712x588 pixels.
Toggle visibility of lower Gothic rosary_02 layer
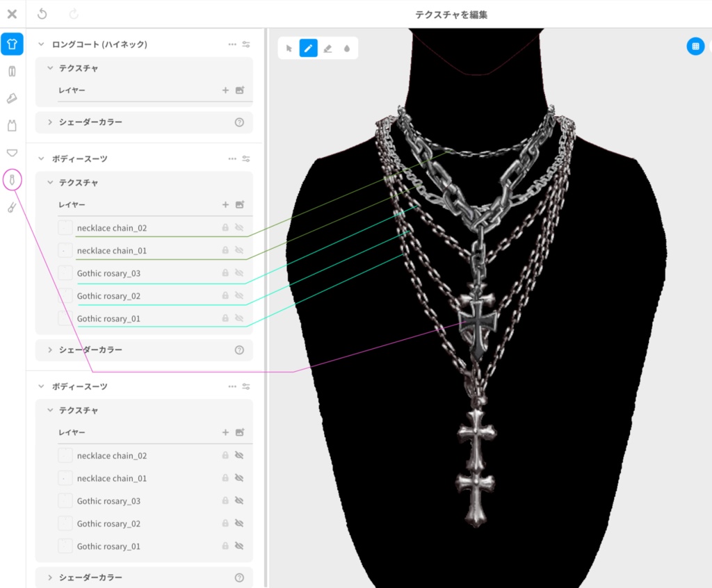click(x=239, y=523)
